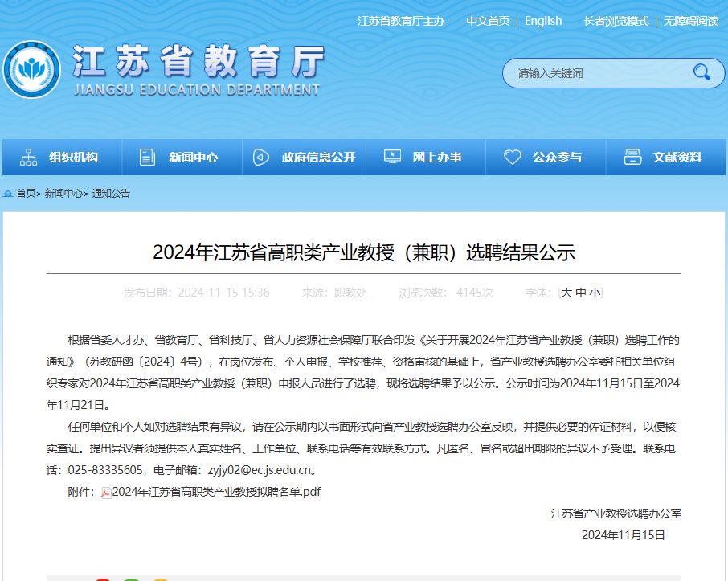Click the 来源：职教处 text

[334, 293]
